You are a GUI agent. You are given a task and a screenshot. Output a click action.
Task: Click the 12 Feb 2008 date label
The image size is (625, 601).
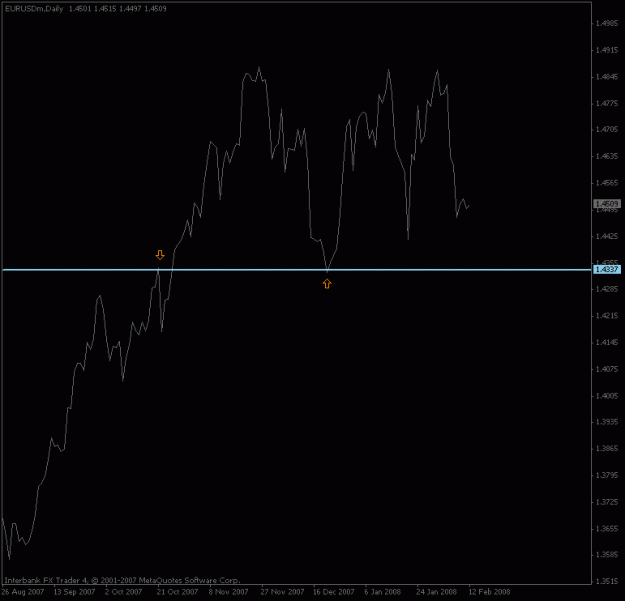click(x=489, y=592)
